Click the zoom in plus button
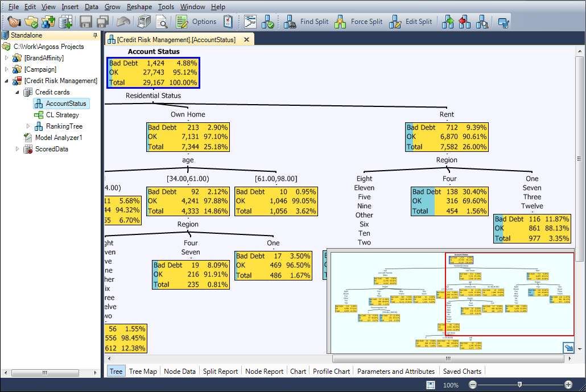This screenshot has height=392, width=586. 568,385
